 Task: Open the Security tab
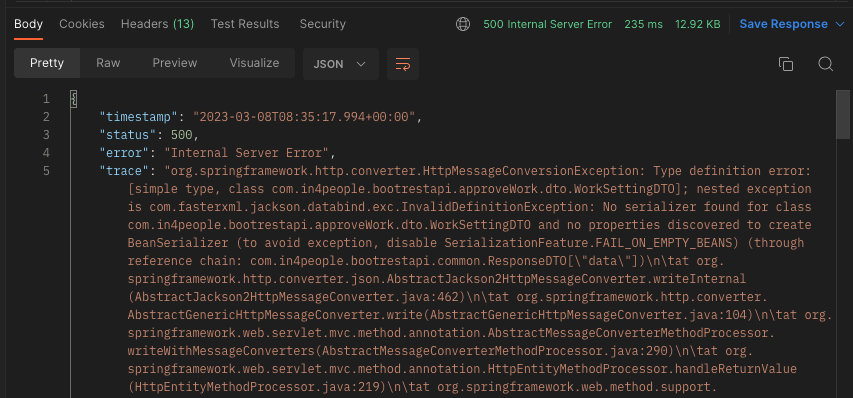click(x=323, y=24)
